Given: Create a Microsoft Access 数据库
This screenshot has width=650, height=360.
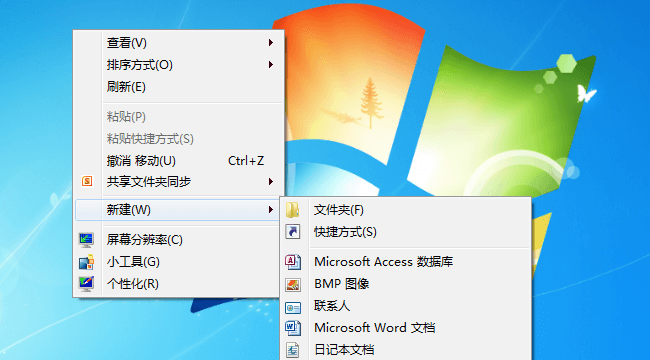Looking at the screenshot, I should (406, 262).
